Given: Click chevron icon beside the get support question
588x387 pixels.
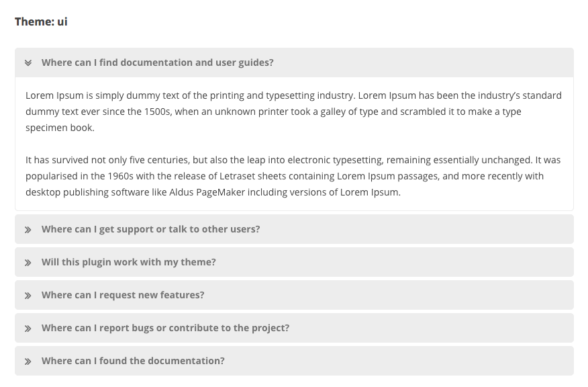Looking at the screenshot, I should 28,230.
